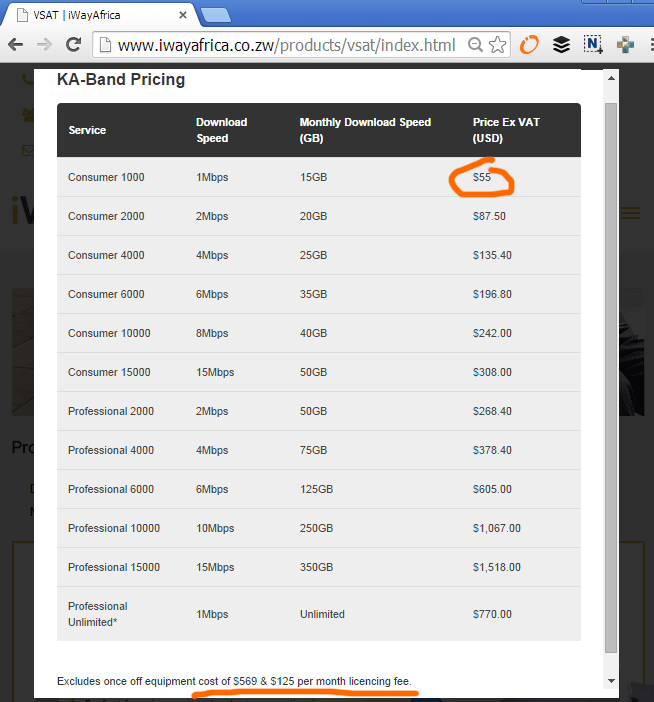The height and width of the screenshot is (702, 654).
Task: Click the '10Mbps' download speed cell
Action: (x=215, y=528)
